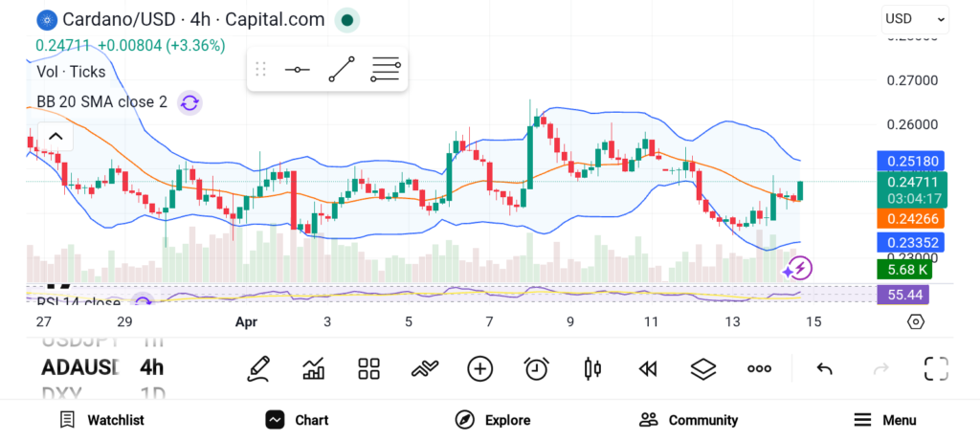The image size is (980, 441).
Task: Go to the Explore tab
Action: click(x=493, y=420)
